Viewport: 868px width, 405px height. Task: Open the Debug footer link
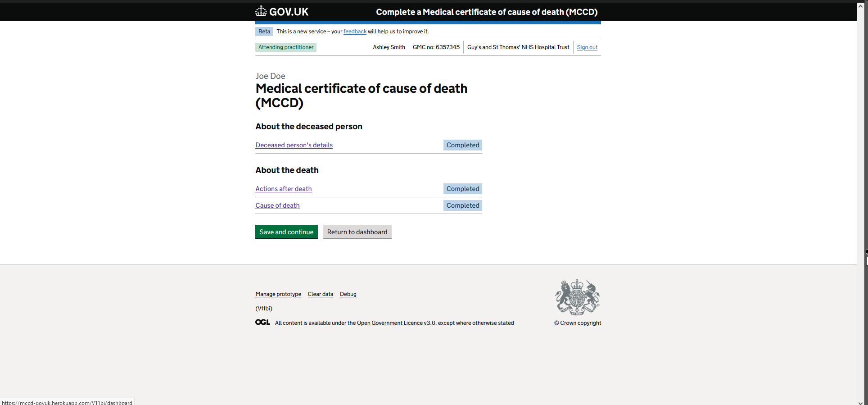coord(348,294)
